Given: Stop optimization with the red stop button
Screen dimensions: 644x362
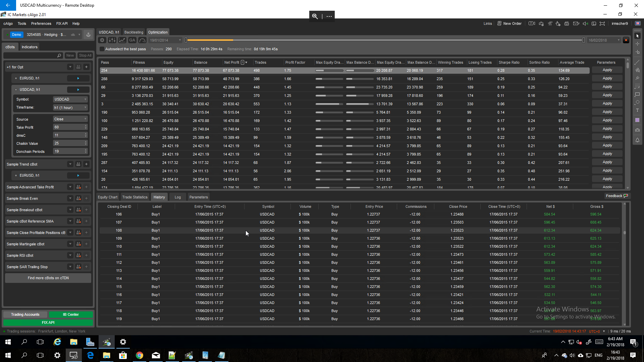Looking at the screenshot, I should (x=626, y=40).
